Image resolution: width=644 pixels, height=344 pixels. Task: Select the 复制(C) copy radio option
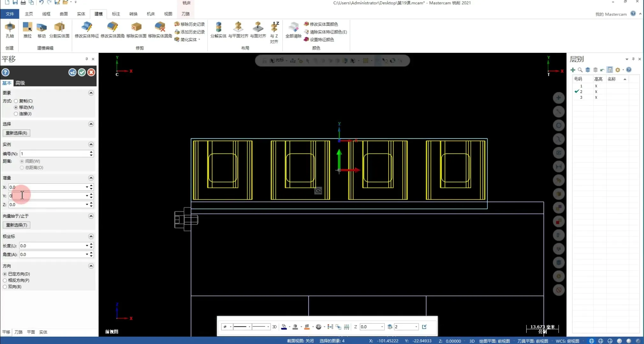point(16,101)
